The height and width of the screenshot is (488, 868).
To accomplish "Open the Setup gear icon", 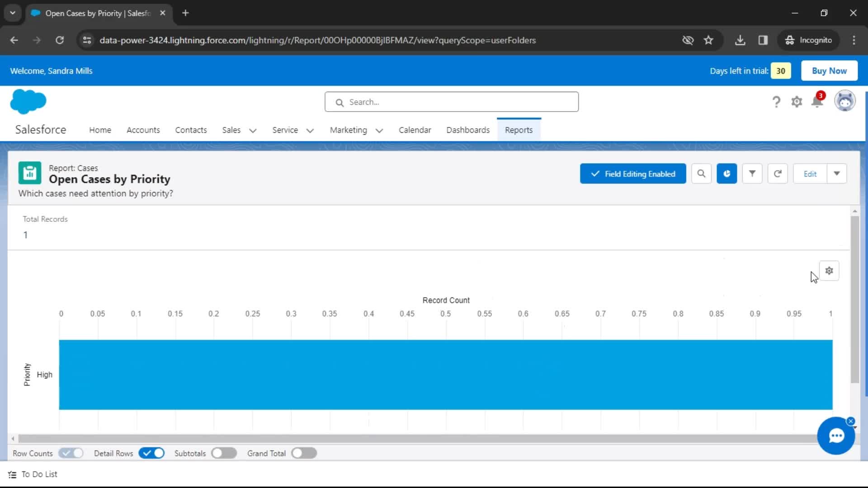I will [797, 102].
